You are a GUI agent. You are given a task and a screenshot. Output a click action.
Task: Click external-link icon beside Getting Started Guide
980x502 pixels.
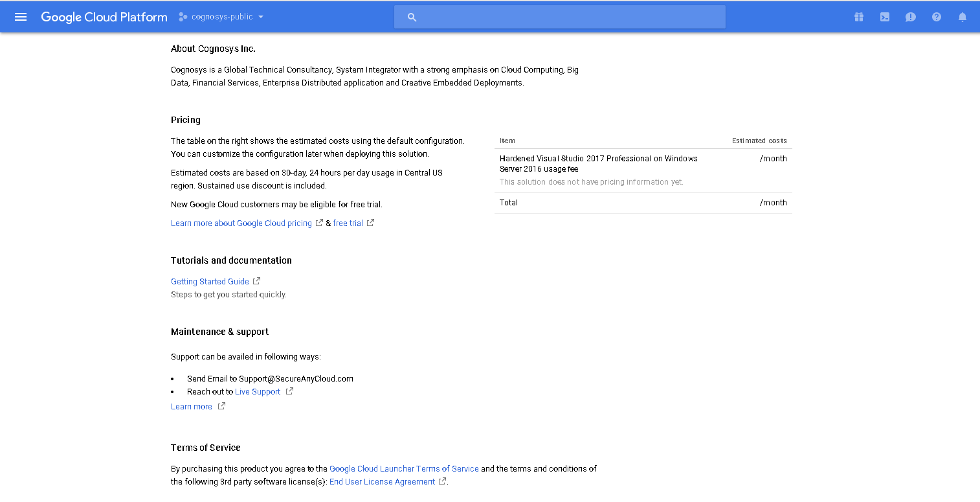(257, 281)
